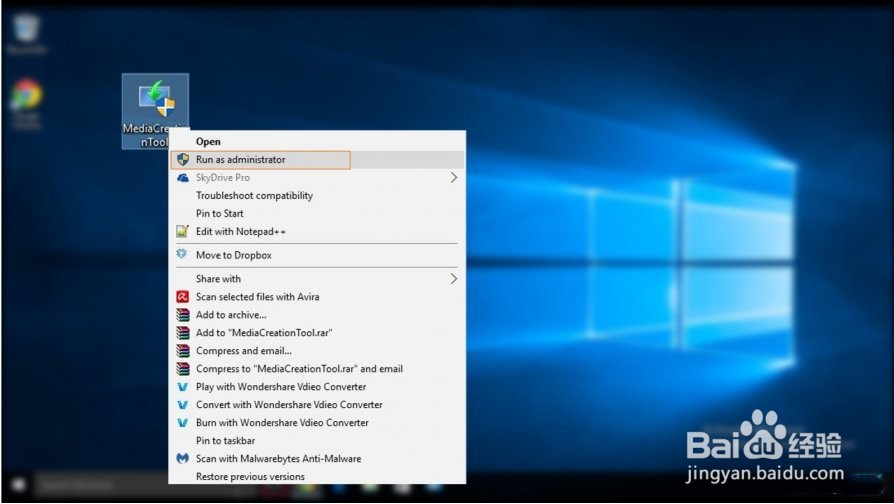Image resolution: width=894 pixels, height=504 pixels.
Task: Select Scan selected files with Avira
Action: [x=317, y=296]
